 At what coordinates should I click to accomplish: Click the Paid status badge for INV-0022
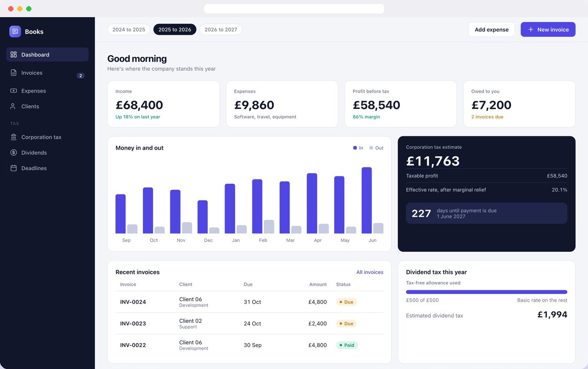(347, 345)
